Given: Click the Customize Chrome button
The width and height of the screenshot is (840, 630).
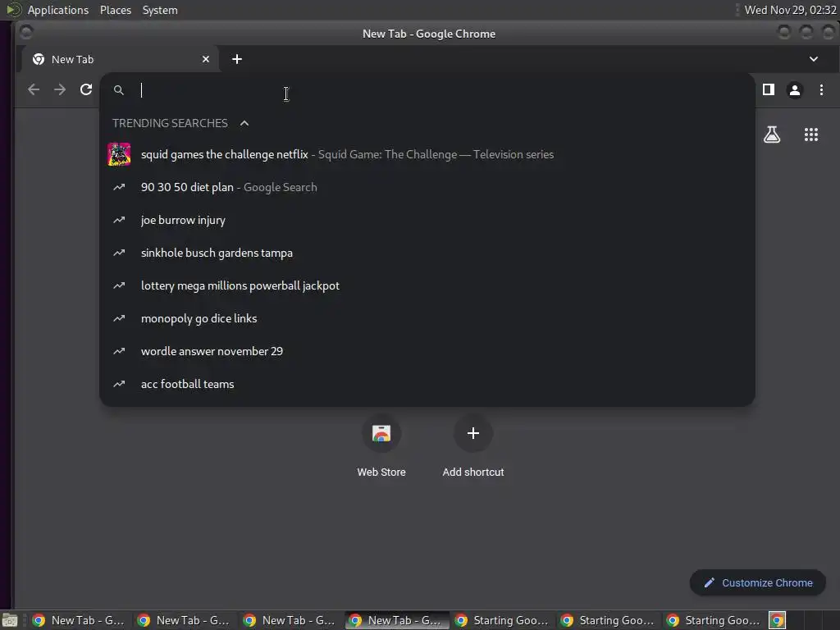Looking at the screenshot, I should (x=757, y=582).
